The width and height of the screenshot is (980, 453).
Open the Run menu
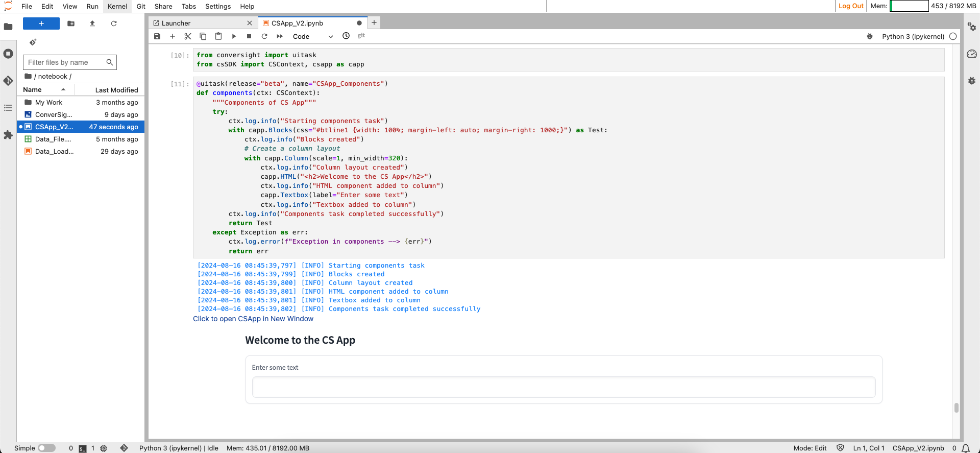[x=92, y=6]
